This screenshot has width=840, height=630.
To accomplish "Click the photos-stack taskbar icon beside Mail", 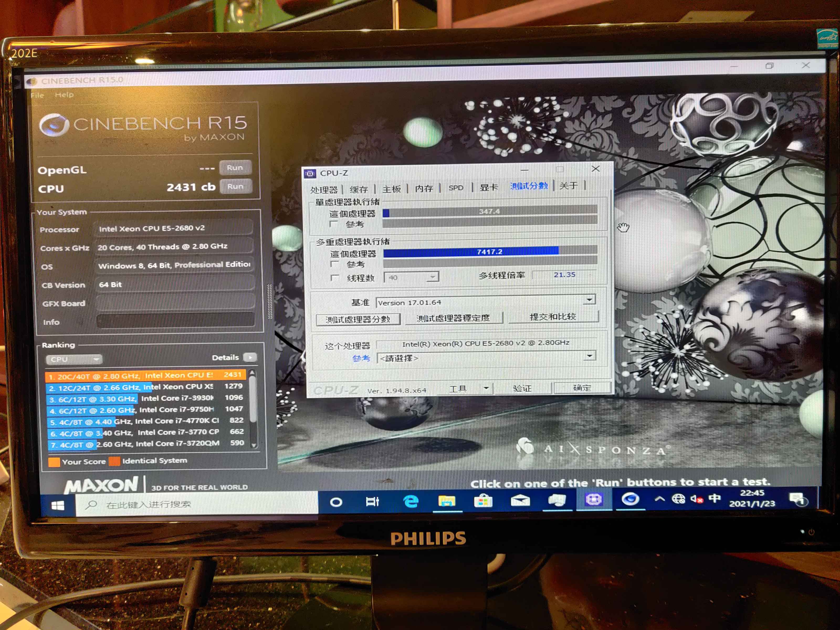I will (557, 500).
